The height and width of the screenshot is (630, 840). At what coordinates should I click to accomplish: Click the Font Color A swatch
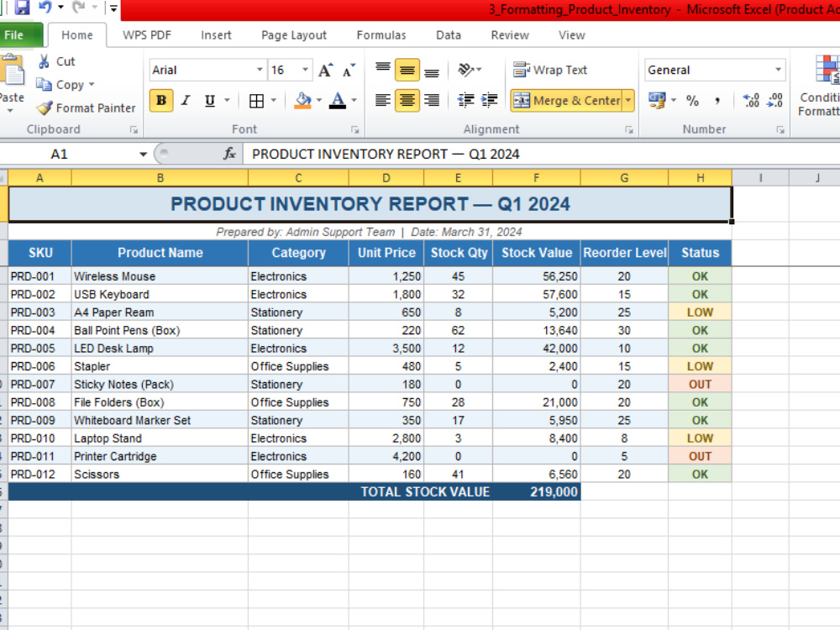click(x=338, y=100)
